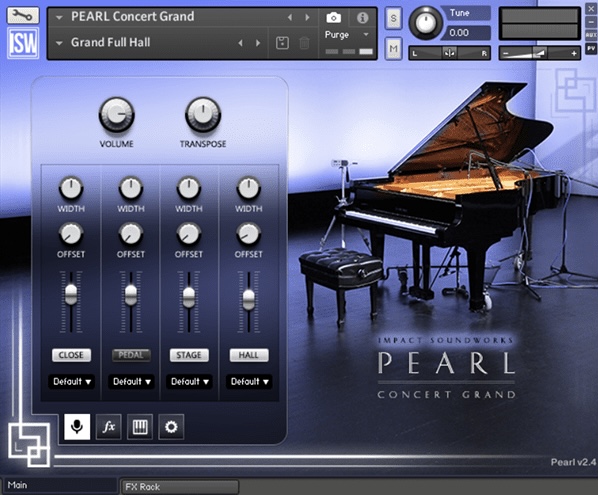Mute the instrument with M button
The width and height of the screenshot is (598, 495).
point(393,48)
